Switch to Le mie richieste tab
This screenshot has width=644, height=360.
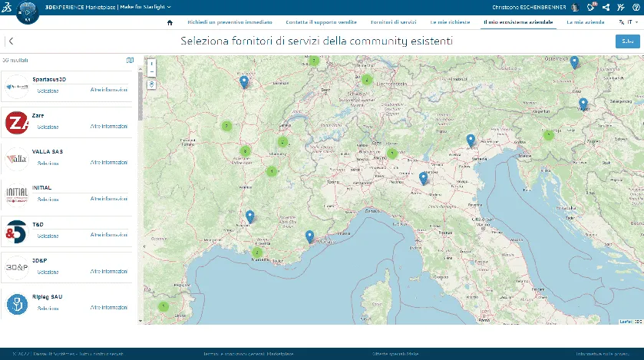[450, 22]
